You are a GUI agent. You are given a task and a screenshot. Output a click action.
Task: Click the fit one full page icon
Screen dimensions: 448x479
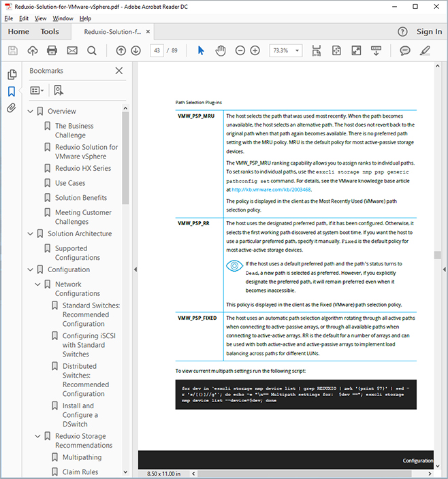point(336,50)
